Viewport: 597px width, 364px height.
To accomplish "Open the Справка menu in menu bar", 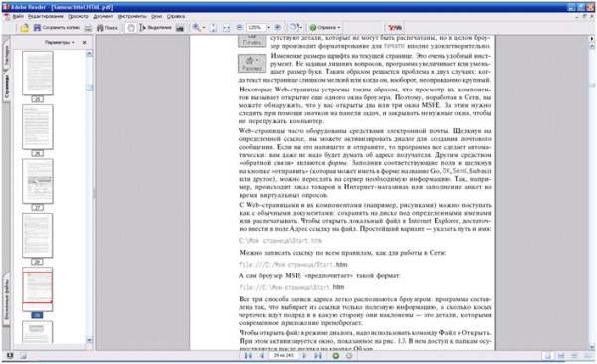I will point(176,16).
